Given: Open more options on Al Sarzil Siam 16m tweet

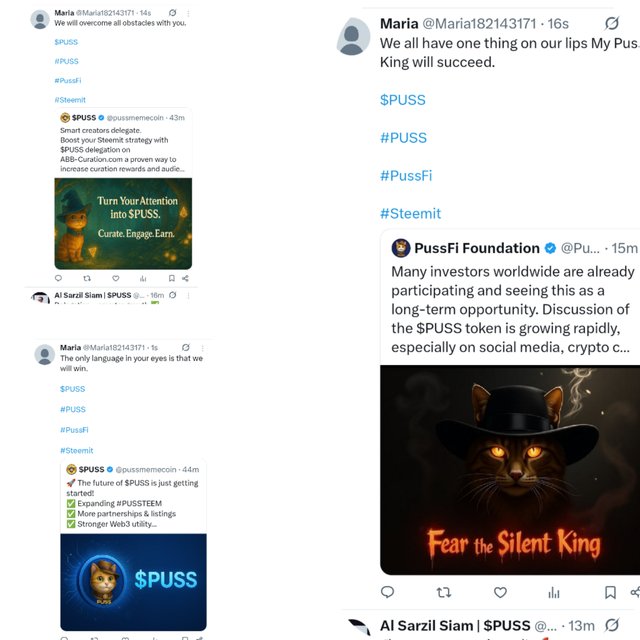Looking at the screenshot, I should tap(188, 295).
